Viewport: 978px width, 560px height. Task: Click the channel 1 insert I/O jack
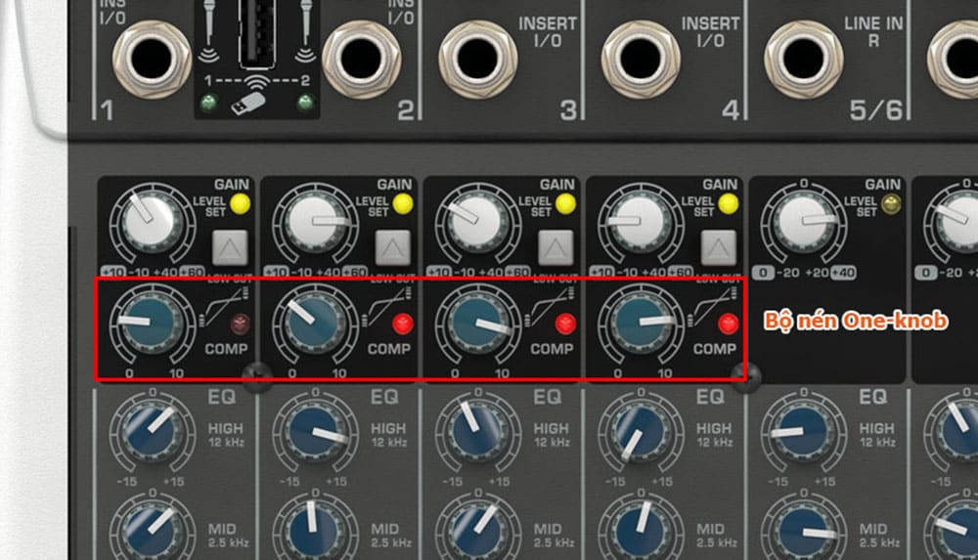(152, 60)
